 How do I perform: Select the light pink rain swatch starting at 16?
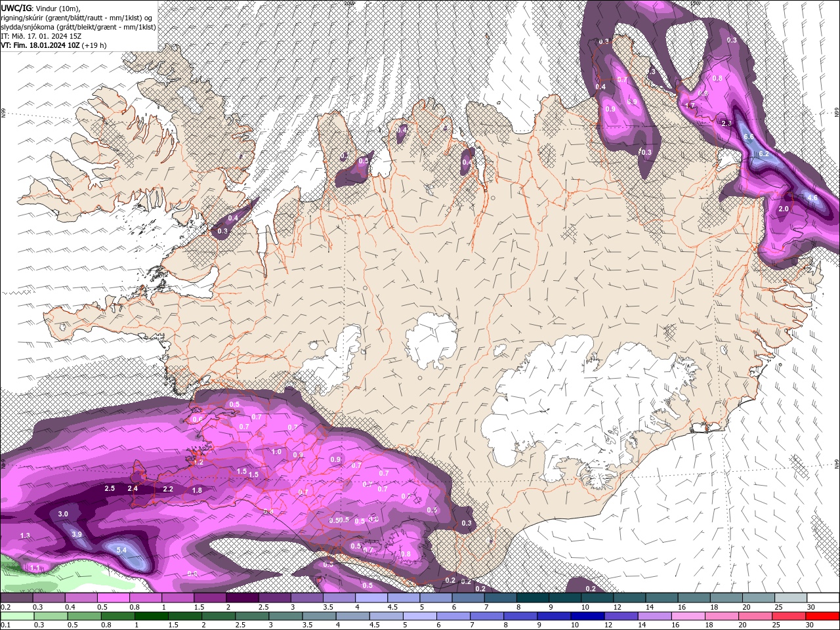(x=688, y=616)
